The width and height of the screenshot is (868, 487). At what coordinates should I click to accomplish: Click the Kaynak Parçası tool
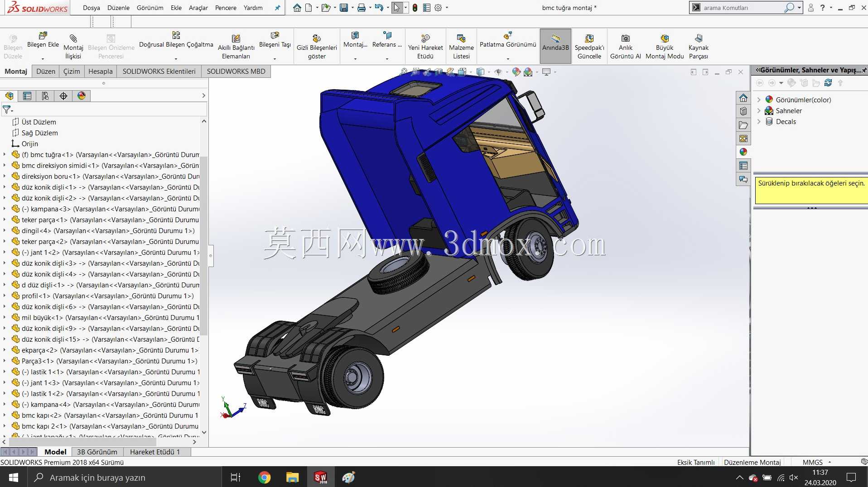click(x=699, y=46)
